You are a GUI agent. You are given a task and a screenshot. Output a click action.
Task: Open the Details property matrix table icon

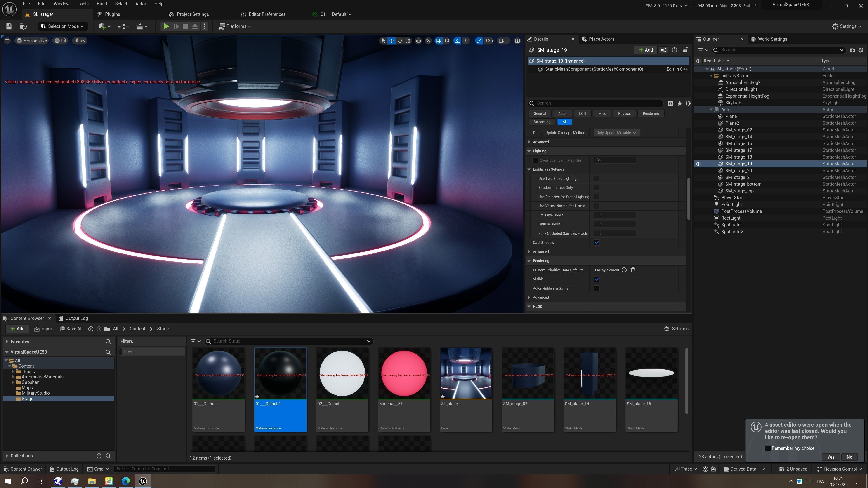[670, 103]
